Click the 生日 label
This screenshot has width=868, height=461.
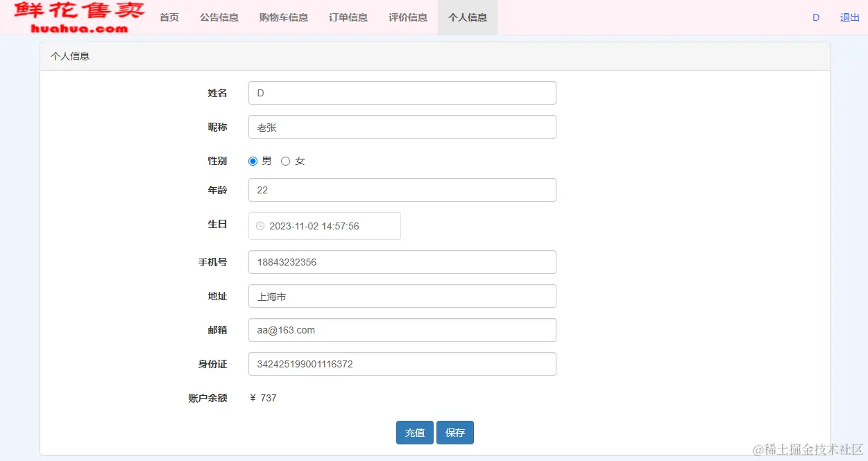(217, 224)
